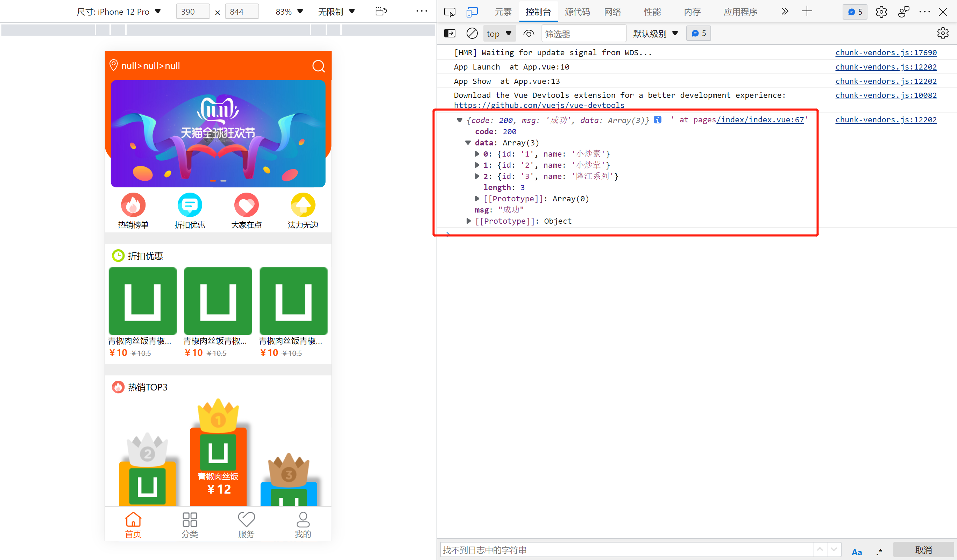Expand [[Prototype]]: Array(0) node
The width and height of the screenshot is (957, 560).
(x=477, y=199)
